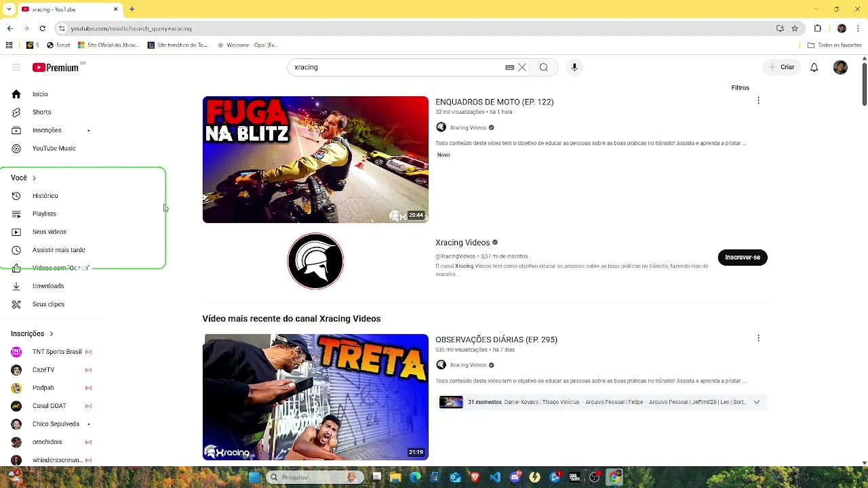Open a new browser tab
The height and width of the screenshot is (488, 868).
pyautogui.click(x=132, y=9)
